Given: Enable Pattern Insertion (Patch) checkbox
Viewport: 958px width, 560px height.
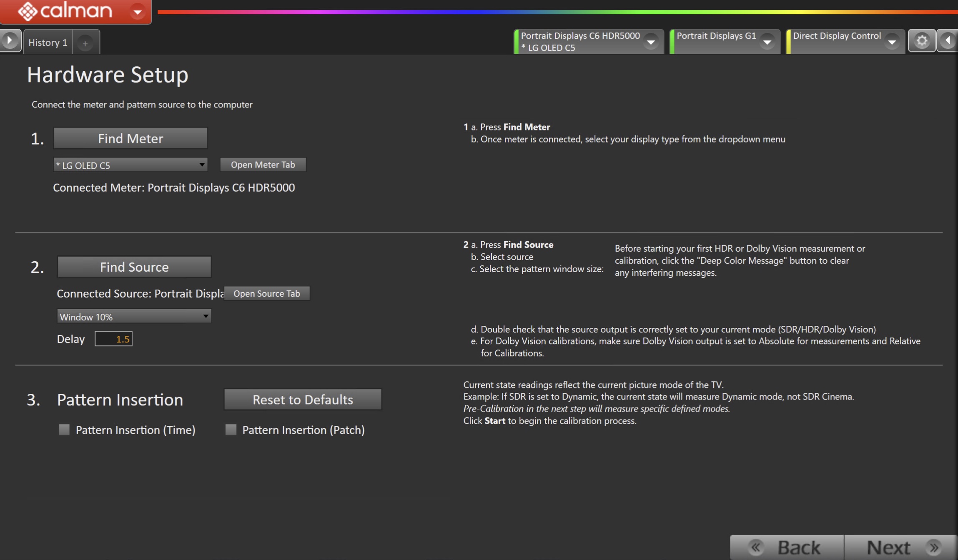Looking at the screenshot, I should point(231,430).
